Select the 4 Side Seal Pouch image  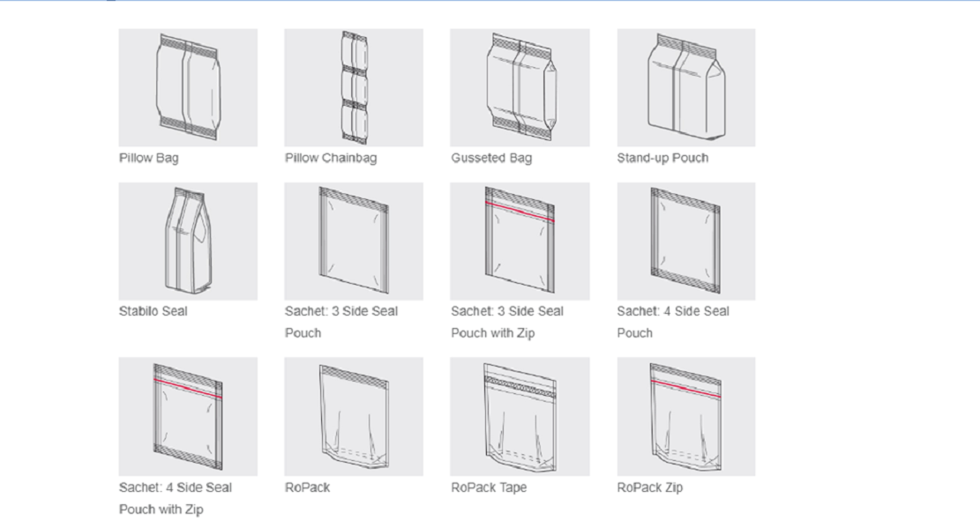pos(686,242)
